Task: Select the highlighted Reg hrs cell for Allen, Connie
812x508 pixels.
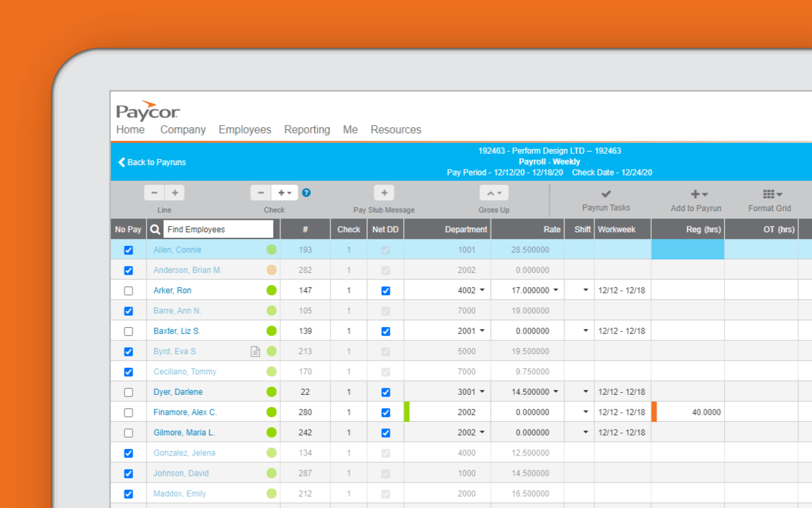Action: [687, 250]
